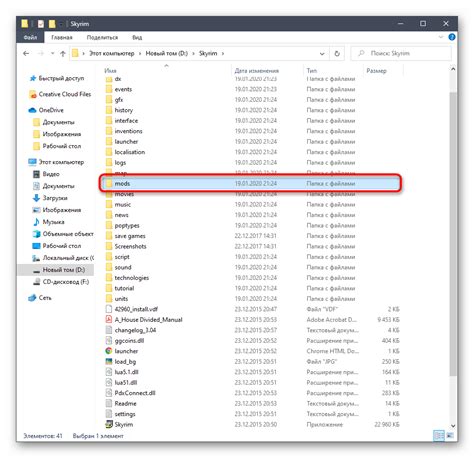Open the Главная ribbon tab
Image resolution: width=474 pixels, height=458 pixels.
point(62,37)
